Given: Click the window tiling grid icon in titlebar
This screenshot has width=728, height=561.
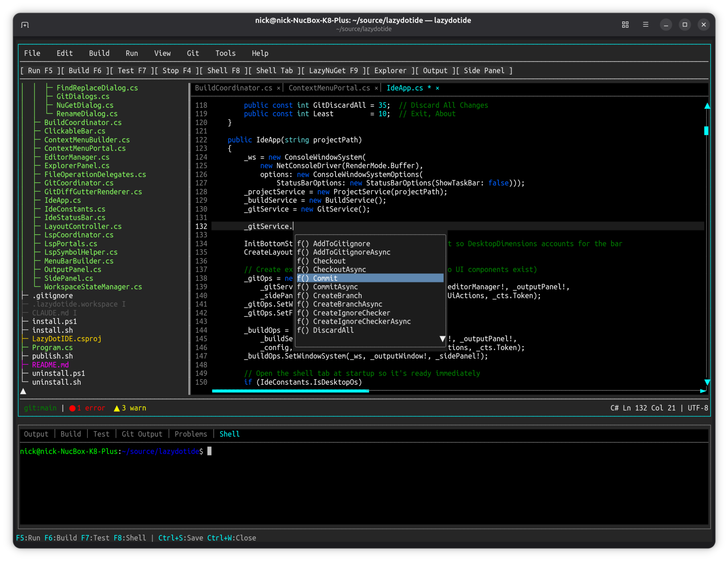Looking at the screenshot, I should [x=625, y=24].
